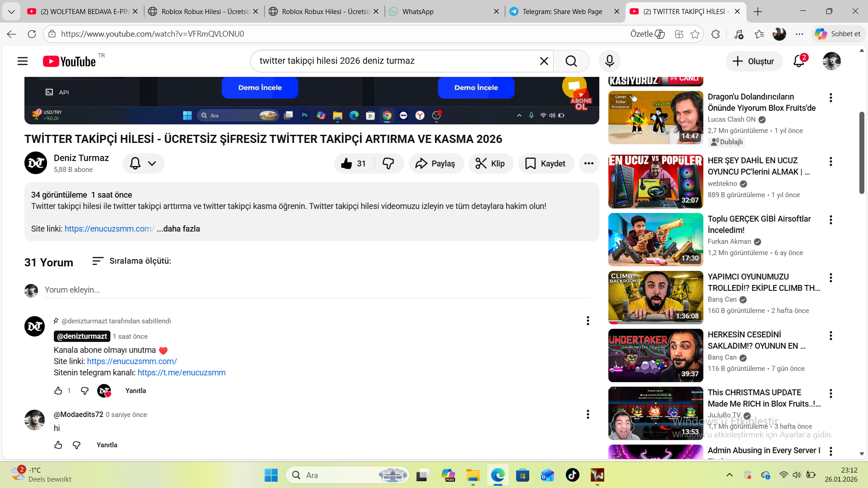The image size is (868, 488).
Task: Reply to the pinned comment with Yanıtla
Action: click(x=136, y=391)
